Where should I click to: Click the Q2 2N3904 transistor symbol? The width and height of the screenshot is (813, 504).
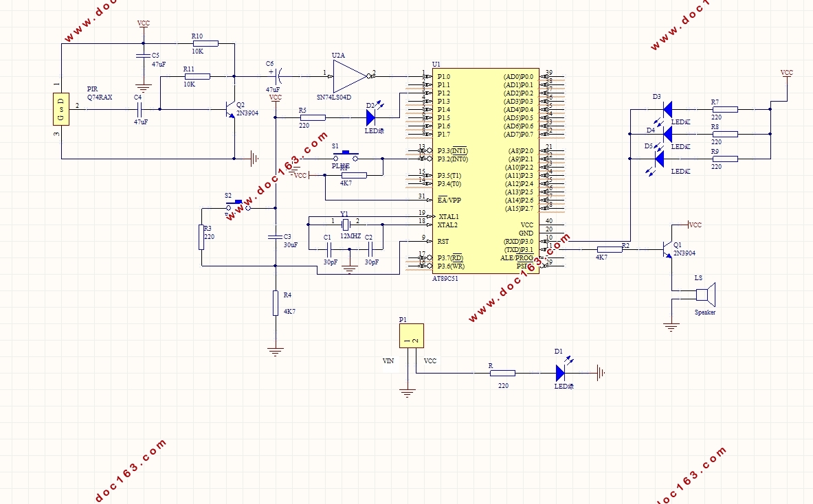pos(230,109)
